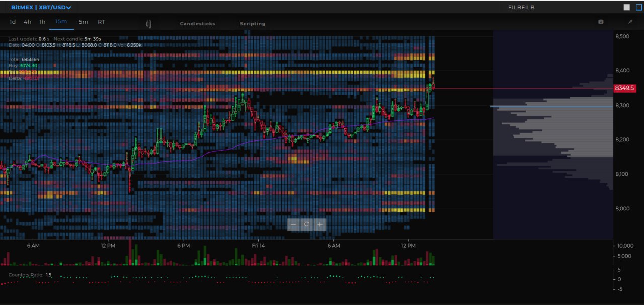Image resolution: width=644 pixels, height=305 pixels.
Task: Select the blue outlined square layout icon
Action: (x=637, y=7)
